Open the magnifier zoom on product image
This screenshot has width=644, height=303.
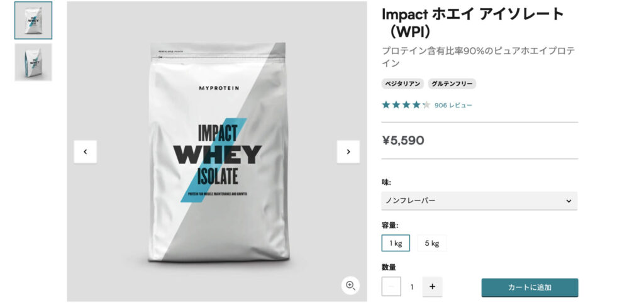350,285
